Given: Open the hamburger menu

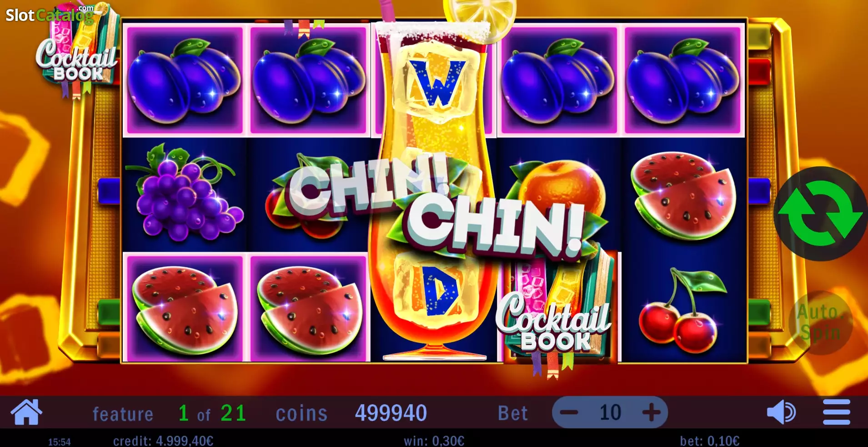Looking at the screenshot, I should [836, 412].
